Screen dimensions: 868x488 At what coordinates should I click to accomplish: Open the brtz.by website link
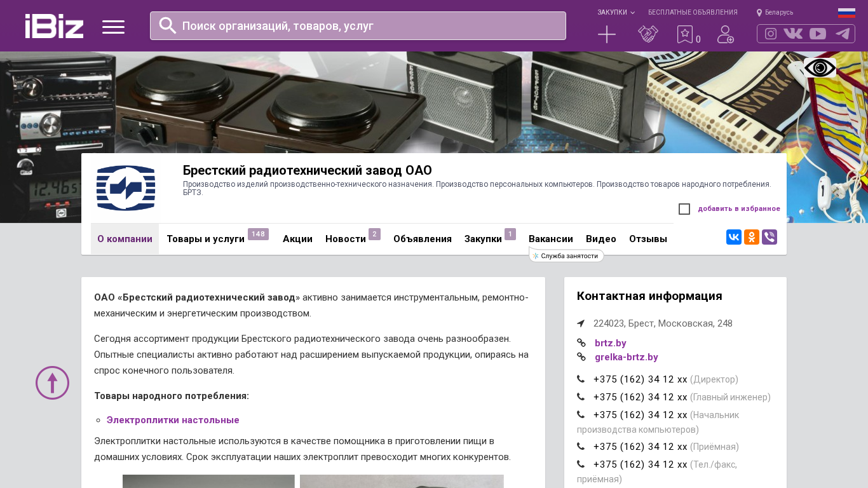coord(611,343)
